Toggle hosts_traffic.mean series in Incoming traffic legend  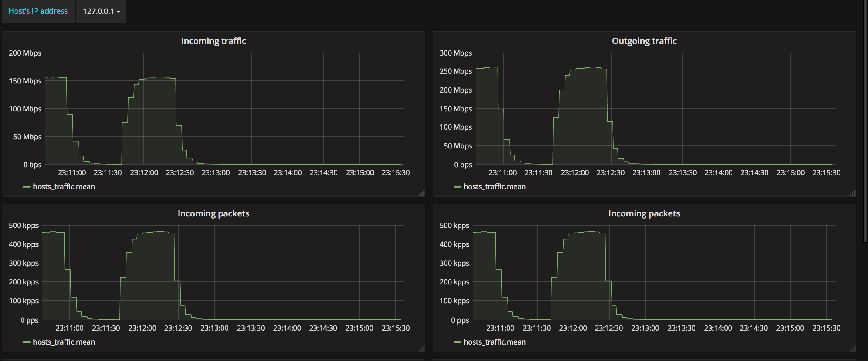point(64,187)
